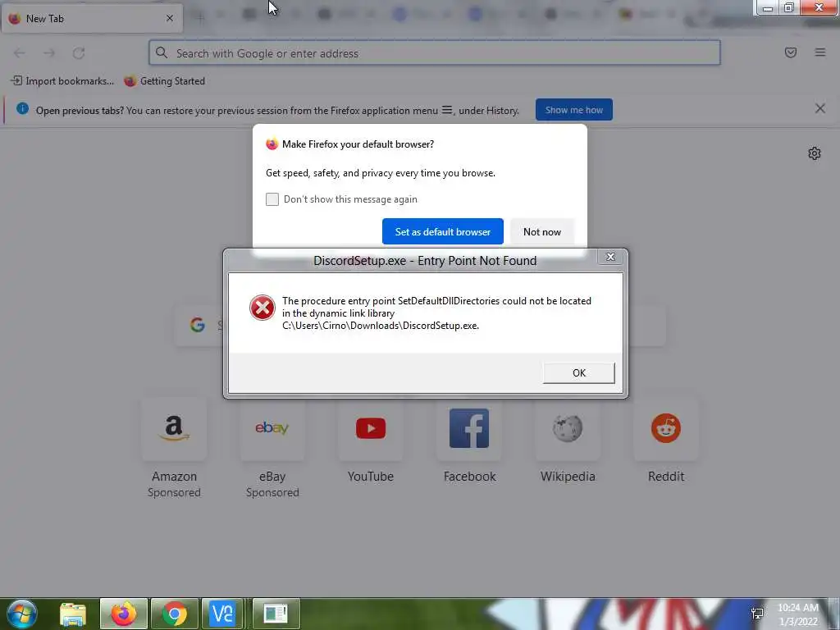Tick Don't show this message again checkbox

[272, 199]
